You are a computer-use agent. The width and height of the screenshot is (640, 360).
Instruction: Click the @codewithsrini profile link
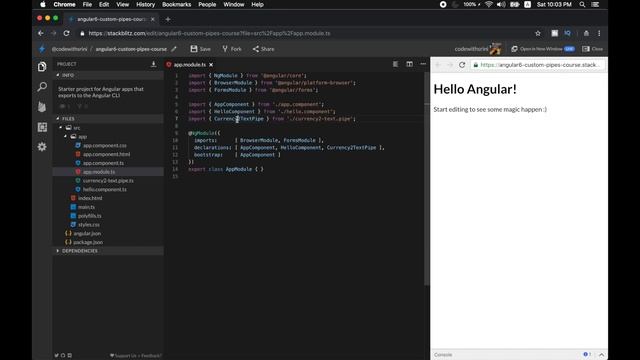(69, 49)
